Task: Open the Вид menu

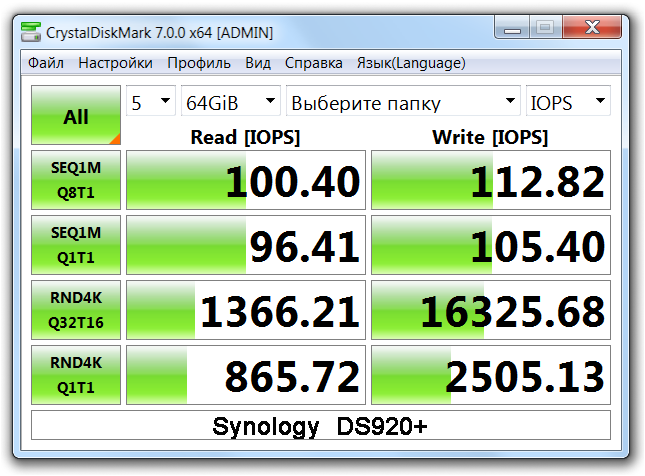Action: coord(258,63)
